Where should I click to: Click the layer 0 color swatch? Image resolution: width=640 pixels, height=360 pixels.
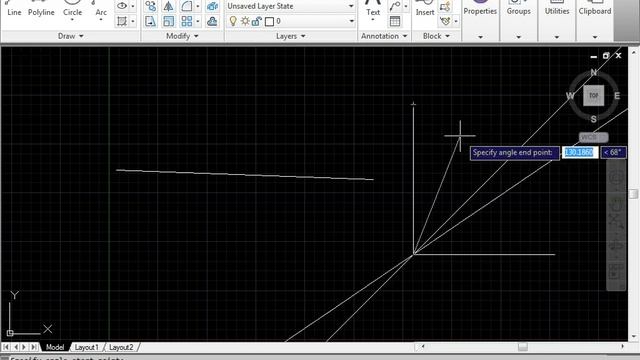point(269,21)
